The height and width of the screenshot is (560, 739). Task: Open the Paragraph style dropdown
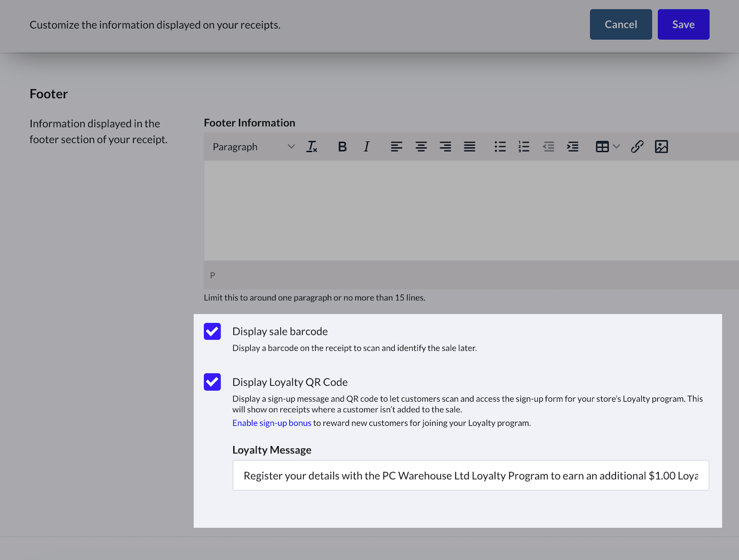(253, 147)
